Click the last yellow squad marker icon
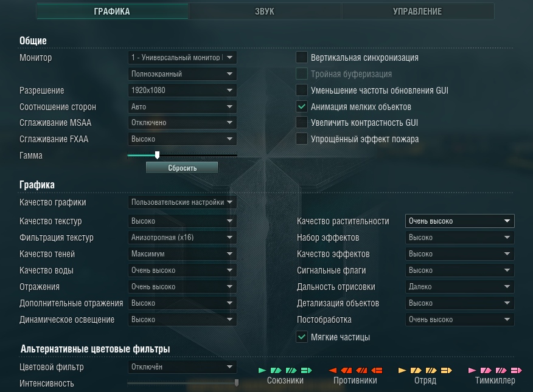 447,370
